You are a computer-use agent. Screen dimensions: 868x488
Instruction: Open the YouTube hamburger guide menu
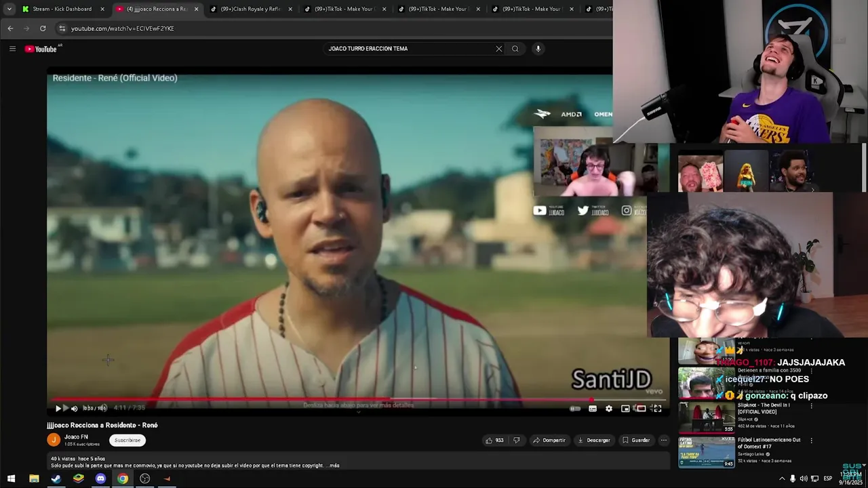click(x=12, y=49)
